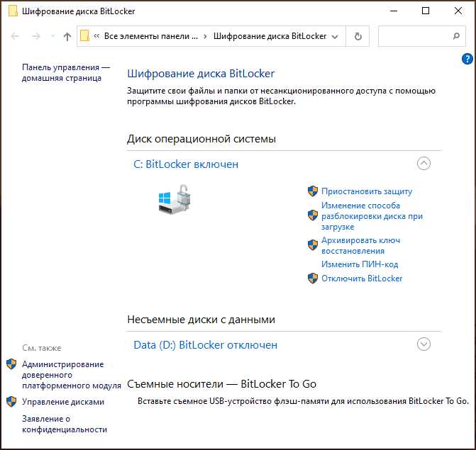Go up one level with the Up arrow
This screenshot has height=450, width=476.
67,37
